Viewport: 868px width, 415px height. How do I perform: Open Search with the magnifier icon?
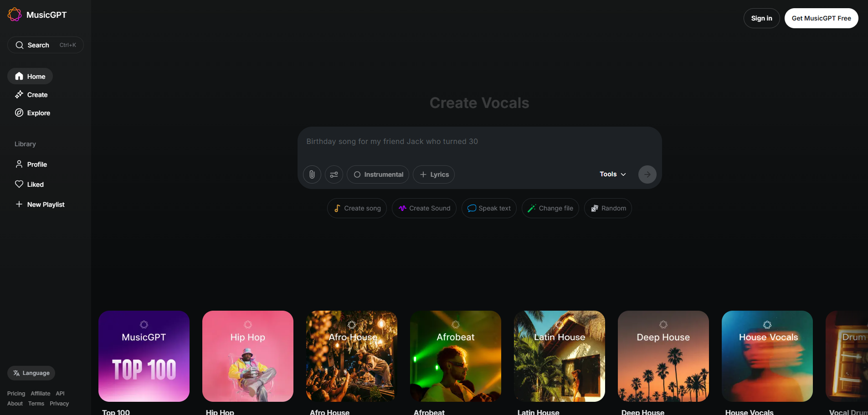20,45
